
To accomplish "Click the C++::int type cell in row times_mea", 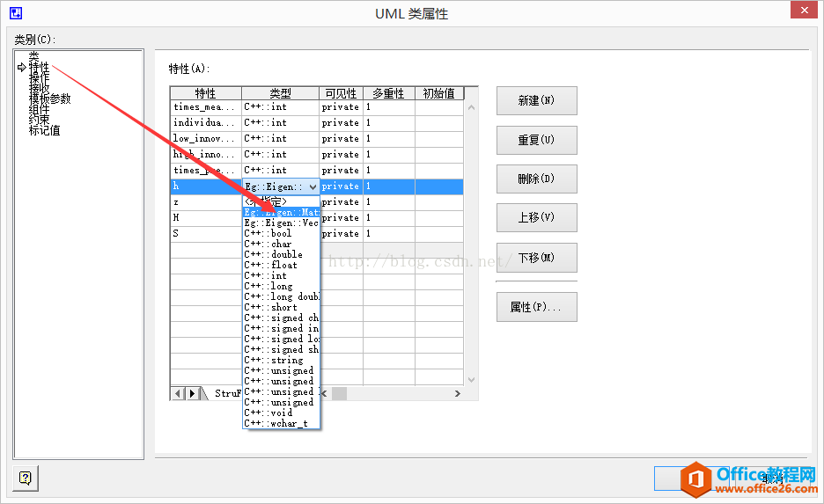I will click(280, 107).
